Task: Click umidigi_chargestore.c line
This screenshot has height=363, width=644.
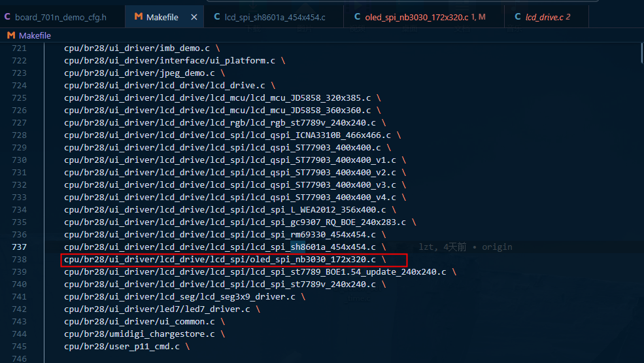Action: tap(144, 334)
